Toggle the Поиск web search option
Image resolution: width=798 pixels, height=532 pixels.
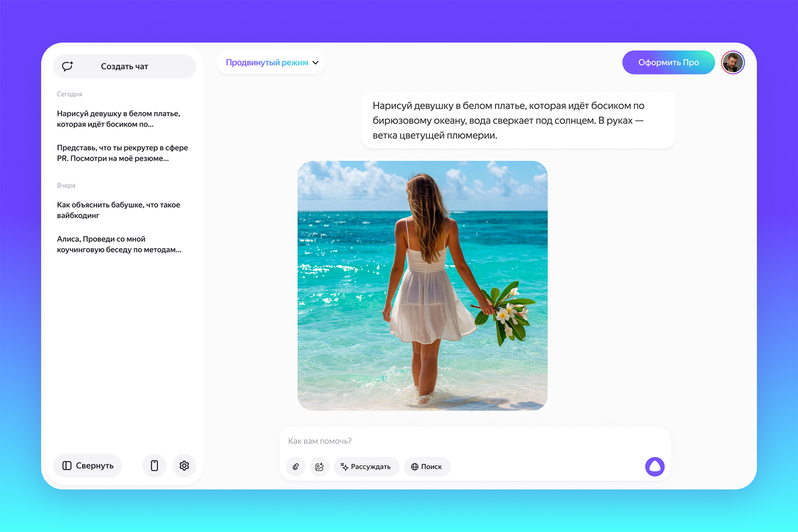(427, 466)
